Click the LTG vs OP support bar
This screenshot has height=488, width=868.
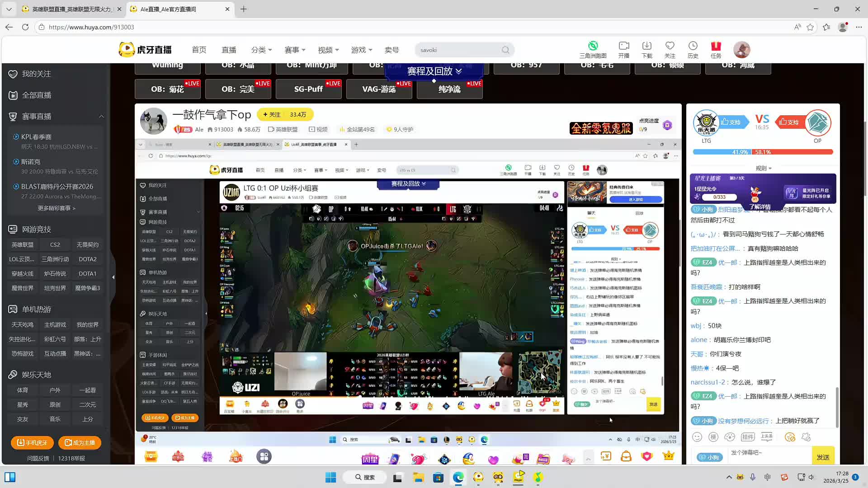coord(763,152)
